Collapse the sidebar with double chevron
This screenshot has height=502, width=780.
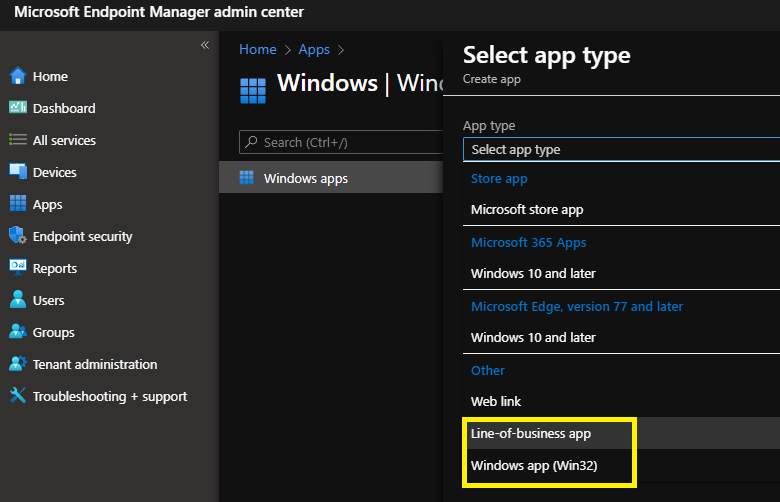(205, 45)
